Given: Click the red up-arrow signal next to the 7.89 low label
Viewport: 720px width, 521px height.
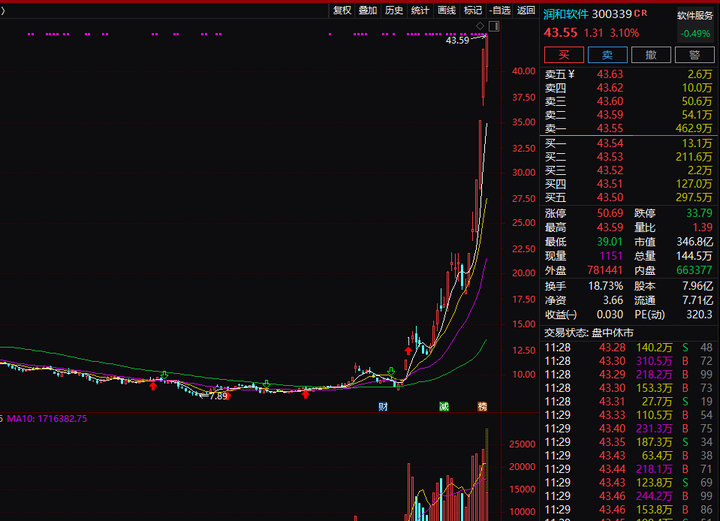Looking at the screenshot, I should (227, 397).
